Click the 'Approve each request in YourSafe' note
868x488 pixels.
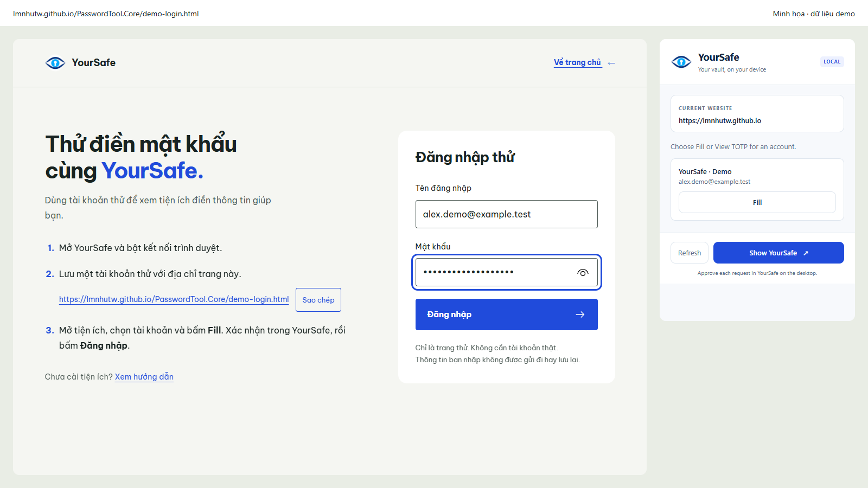[x=757, y=273]
